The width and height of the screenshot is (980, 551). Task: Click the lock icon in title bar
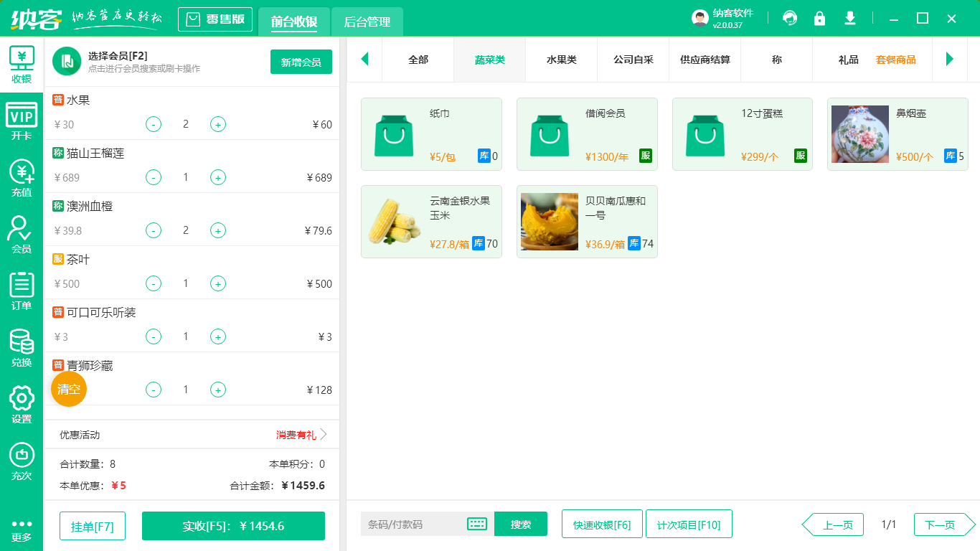coord(819,18)
